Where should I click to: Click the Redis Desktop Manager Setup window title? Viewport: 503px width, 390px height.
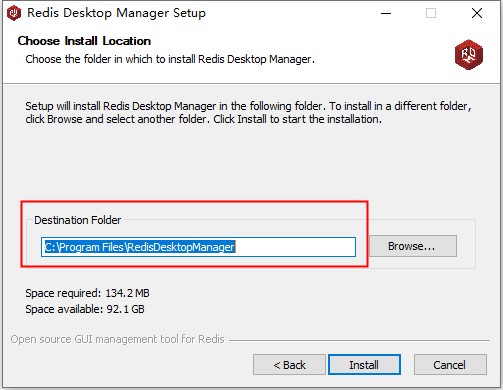coord(116,13)
